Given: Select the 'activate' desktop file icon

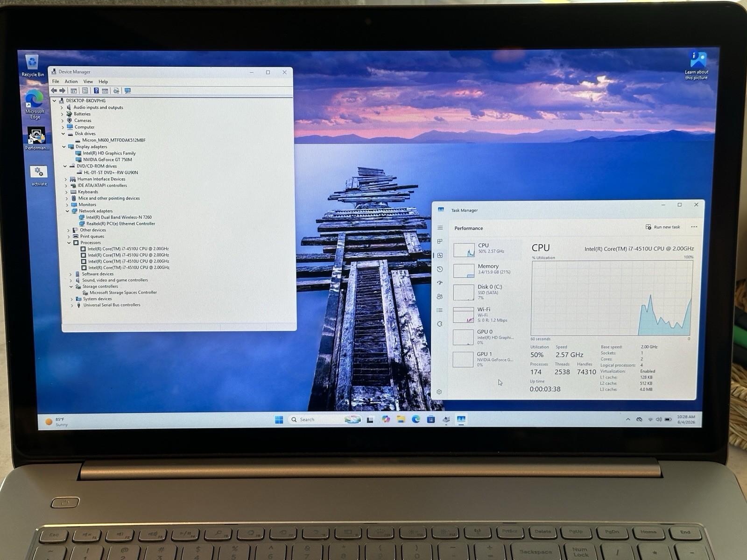Looking at the screenshot, I should 39,175.
